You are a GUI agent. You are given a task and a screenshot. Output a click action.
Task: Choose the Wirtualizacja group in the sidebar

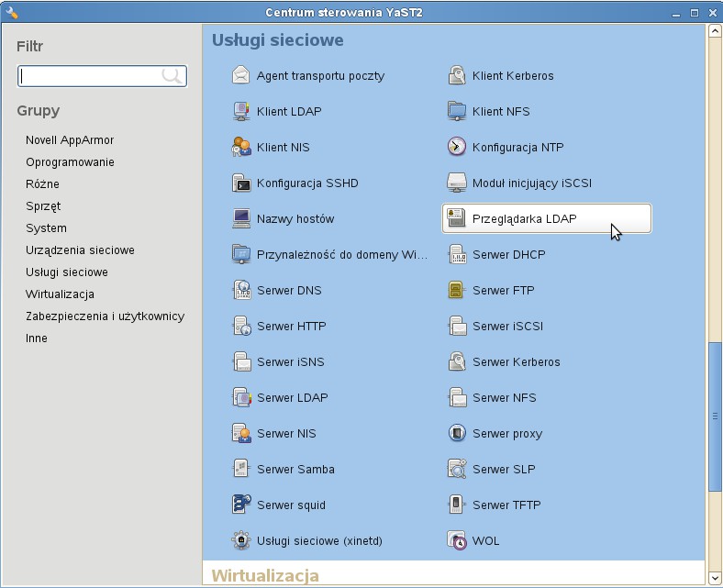coord(60,294)
